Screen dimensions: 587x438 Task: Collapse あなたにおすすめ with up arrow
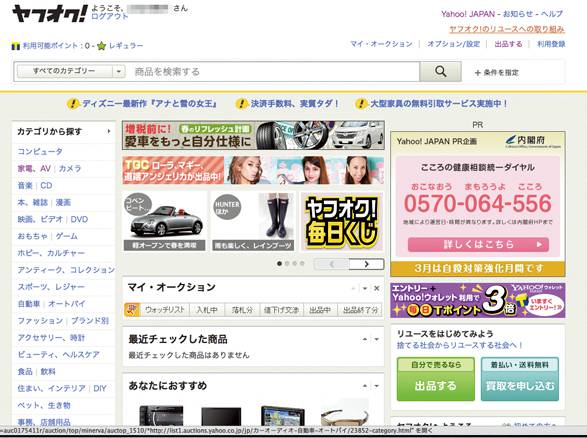click(365, 386)
